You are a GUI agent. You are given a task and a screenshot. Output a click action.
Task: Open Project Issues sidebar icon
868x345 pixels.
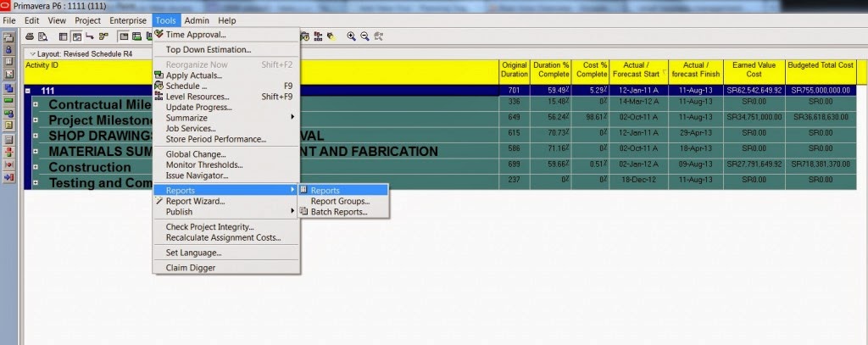tap(8, 164)
